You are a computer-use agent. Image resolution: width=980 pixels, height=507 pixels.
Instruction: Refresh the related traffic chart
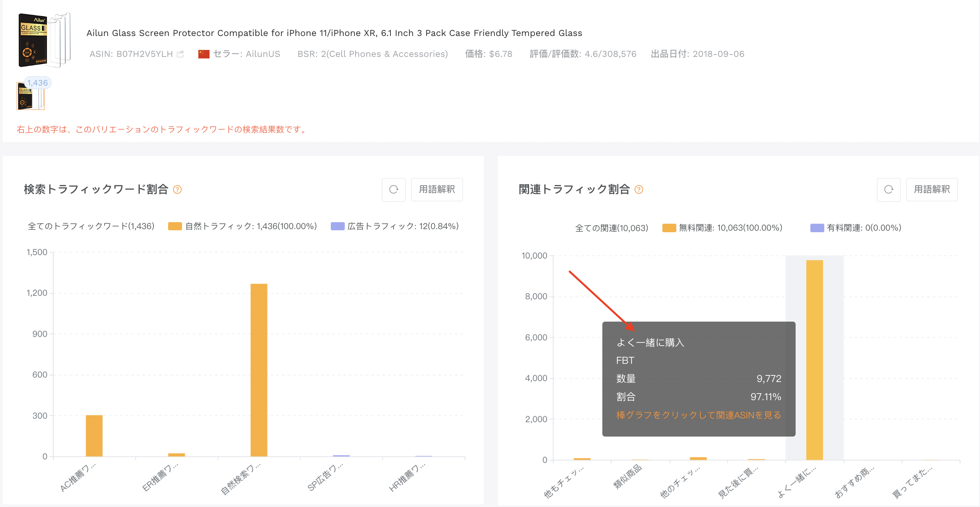(889, 190)
